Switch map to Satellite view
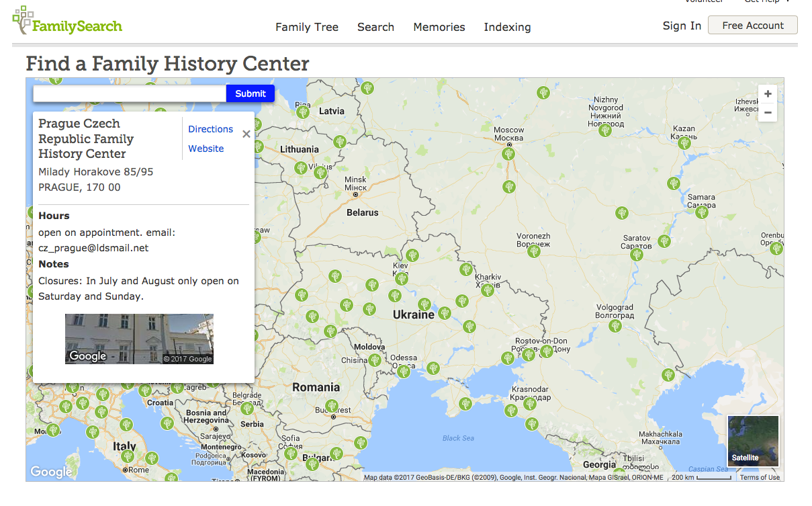The height and width of the screenshot is (506, 812). (x=753, y=440)
